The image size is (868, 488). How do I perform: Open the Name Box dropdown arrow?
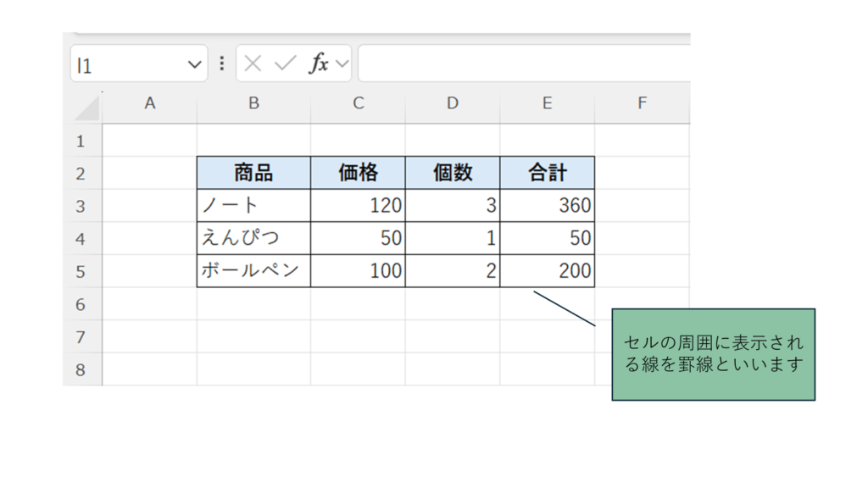(194, 64)
